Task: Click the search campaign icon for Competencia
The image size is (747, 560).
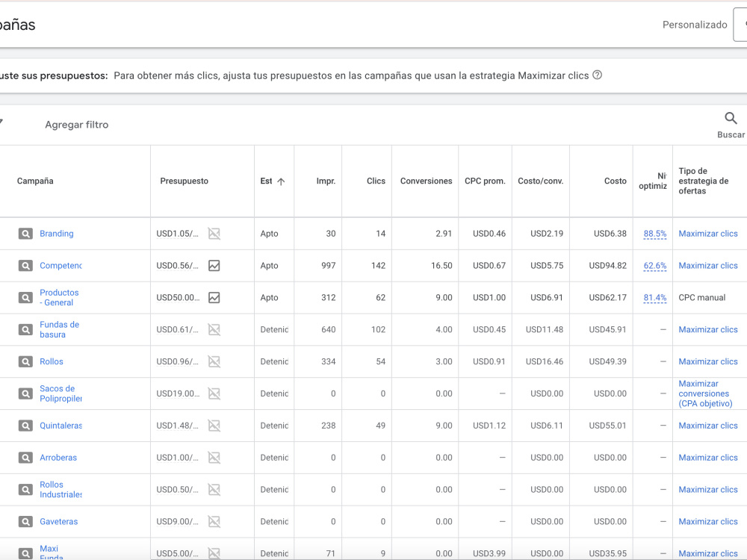Action: (x=25, y=266)
